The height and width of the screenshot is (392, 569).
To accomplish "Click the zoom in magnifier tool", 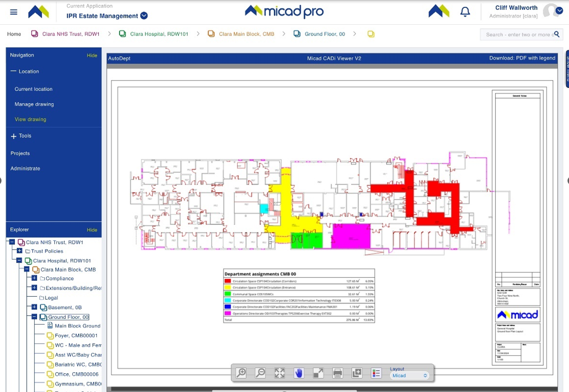I will coord(241,373).
